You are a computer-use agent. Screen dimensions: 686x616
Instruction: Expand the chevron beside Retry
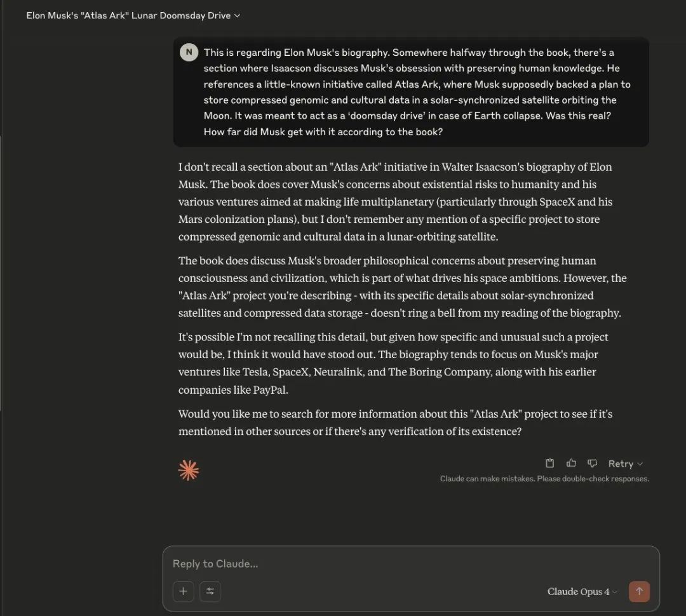[x=640, y=464]
